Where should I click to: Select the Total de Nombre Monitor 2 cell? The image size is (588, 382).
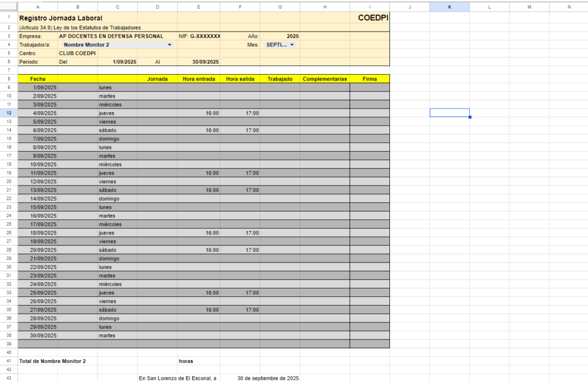(52, 361)
